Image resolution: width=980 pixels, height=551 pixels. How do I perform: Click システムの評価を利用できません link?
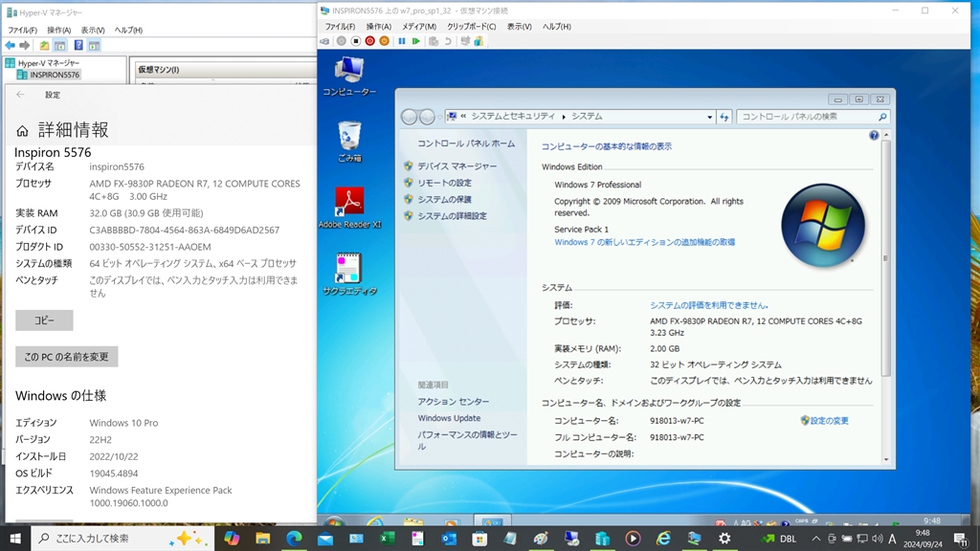click(x=709, y=305)
